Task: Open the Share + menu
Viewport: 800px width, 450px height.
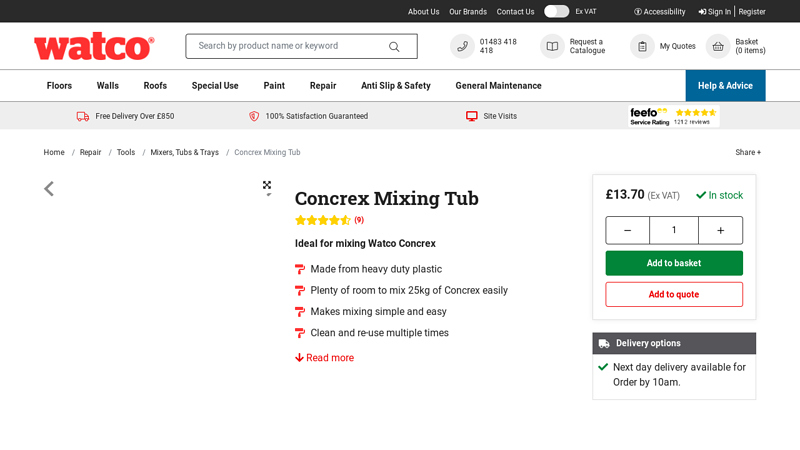Action: click(748, 152)
